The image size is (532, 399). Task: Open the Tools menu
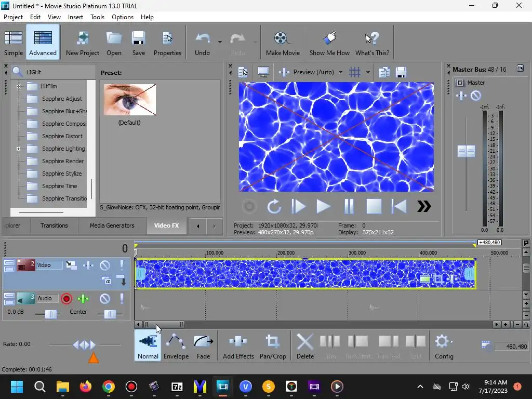[x=97, y=17]
